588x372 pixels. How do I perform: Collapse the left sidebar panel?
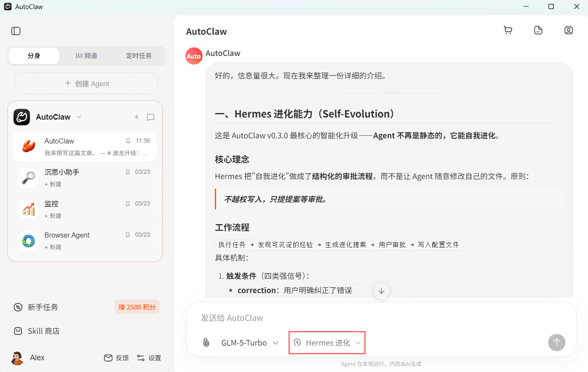[x=16, y=31]
